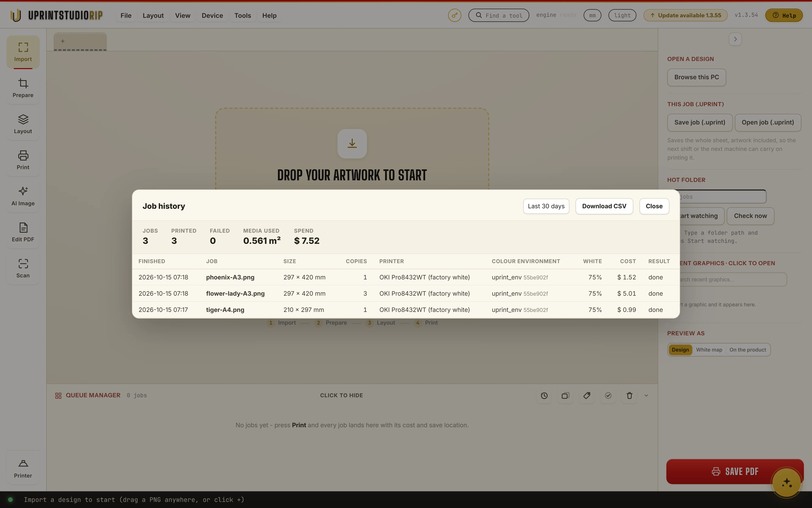
Task: Click Browse this PC button
Action: (x=696, y=77)
